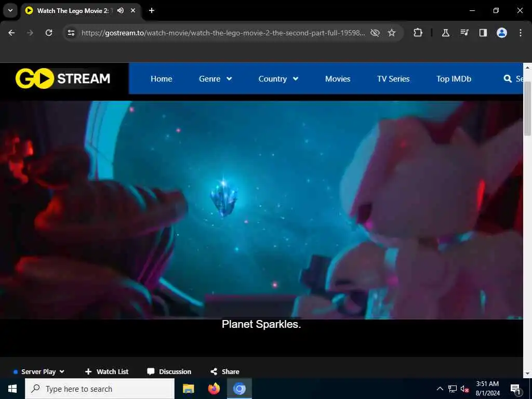This screenshot has height=399, width=532.
Task: Go to Top IMDb page
Action: coord(454,79)
